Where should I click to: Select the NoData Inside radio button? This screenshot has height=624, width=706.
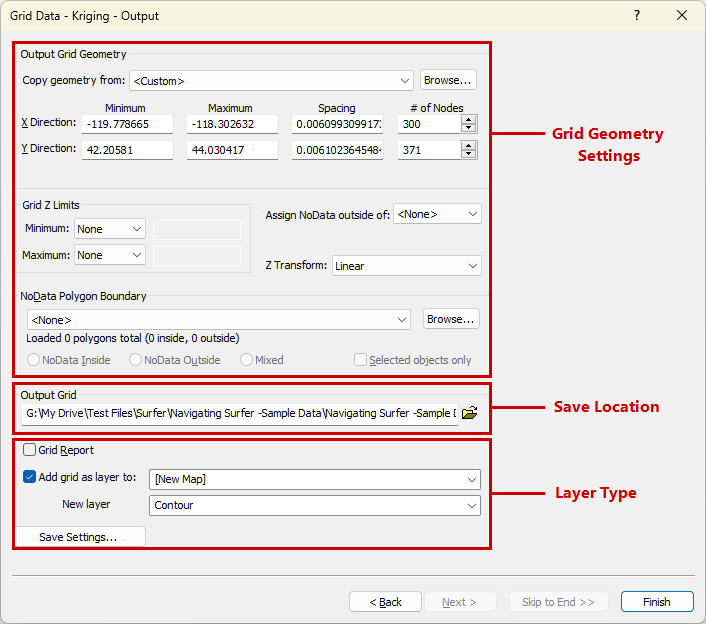33,360
